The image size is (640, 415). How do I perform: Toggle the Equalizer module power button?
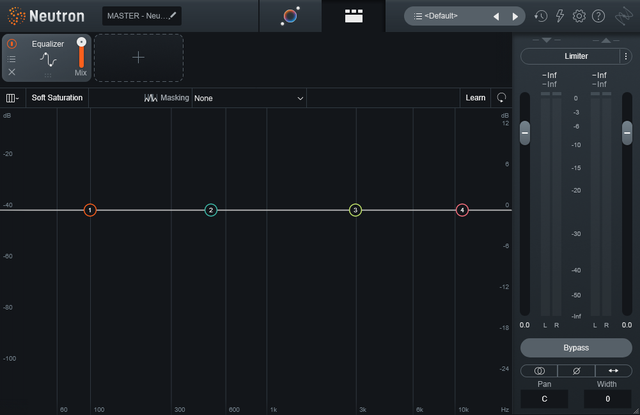12,44
